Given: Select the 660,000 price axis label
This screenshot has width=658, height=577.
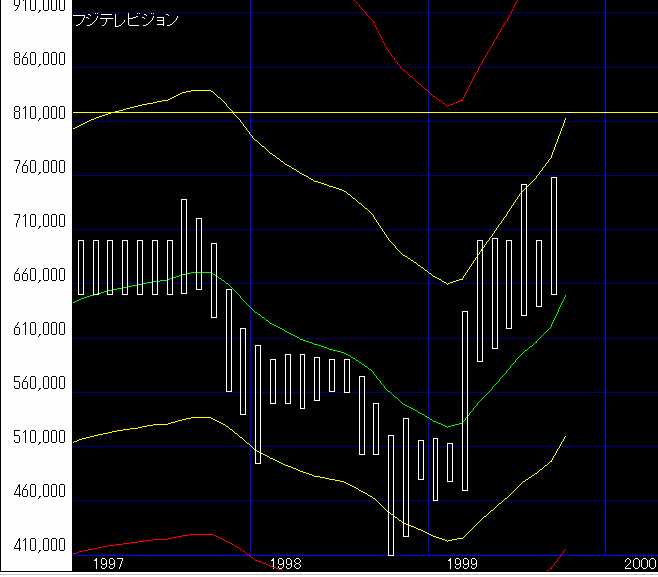Looking at the screenshot, I should click(x=36, y=276).
